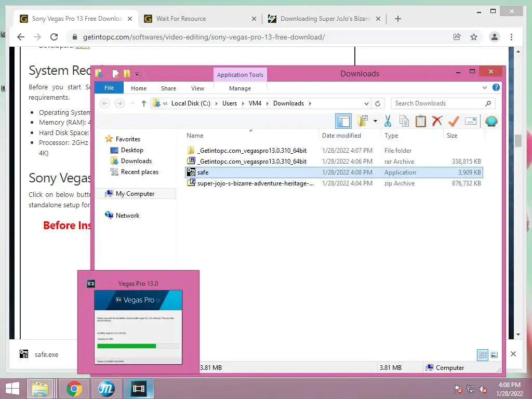The image size is (532, 399).
Task: Click the Paste clipboard icon
Action: tap(420, 121)
